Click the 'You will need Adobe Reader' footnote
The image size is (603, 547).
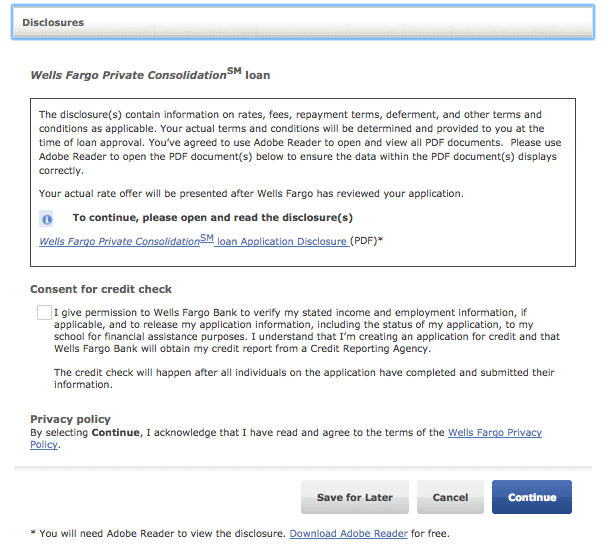tap(160, 534)
